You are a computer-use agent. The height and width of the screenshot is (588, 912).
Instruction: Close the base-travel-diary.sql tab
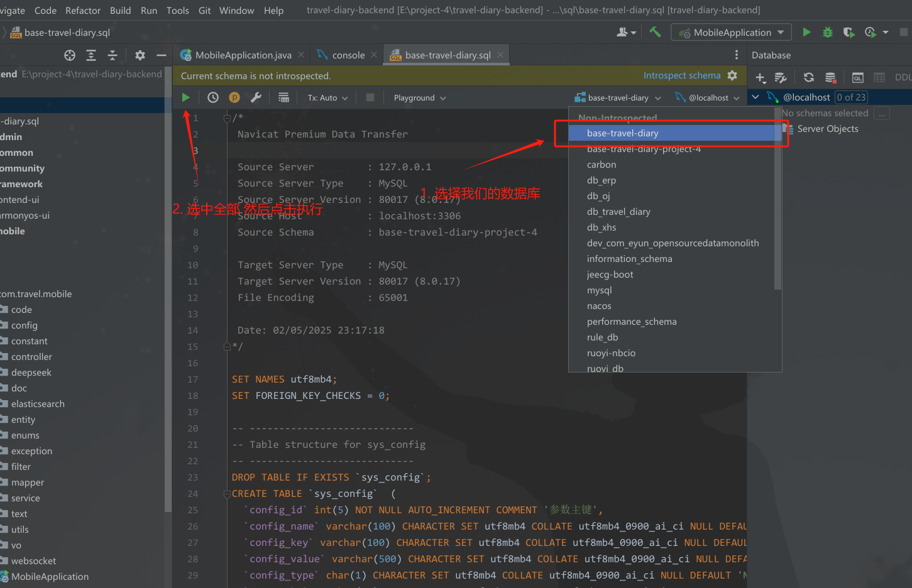(500, 55)
